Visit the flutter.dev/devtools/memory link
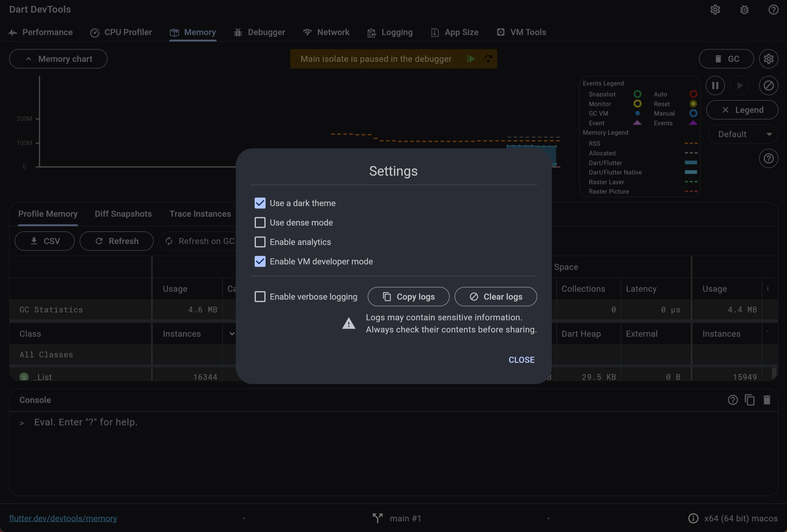The width and height of the screenshot is (787, 532). click(x=63, y=518)
